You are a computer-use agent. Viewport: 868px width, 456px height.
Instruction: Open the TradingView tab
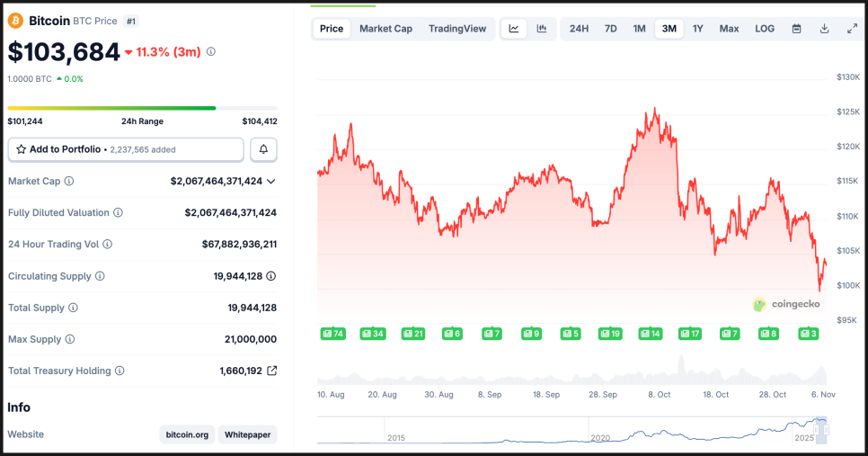pos(457,29)
